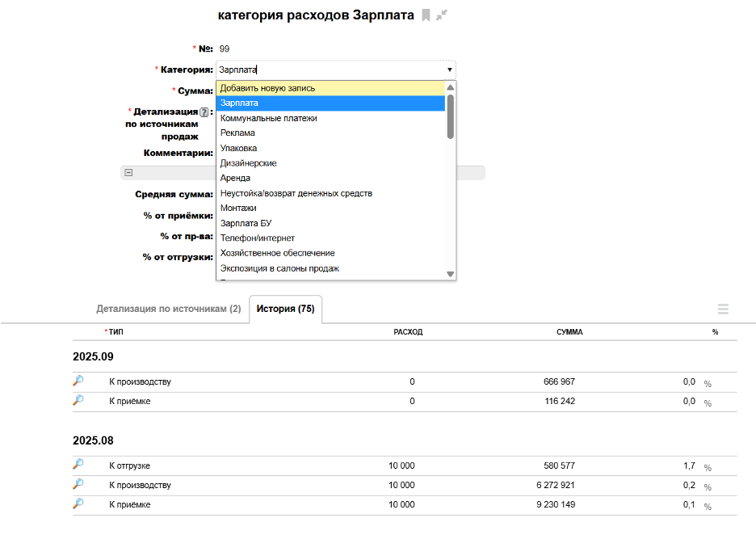Click the collapse arrows icon beside the title
756x535 pixels.
[x=442, y=15]
